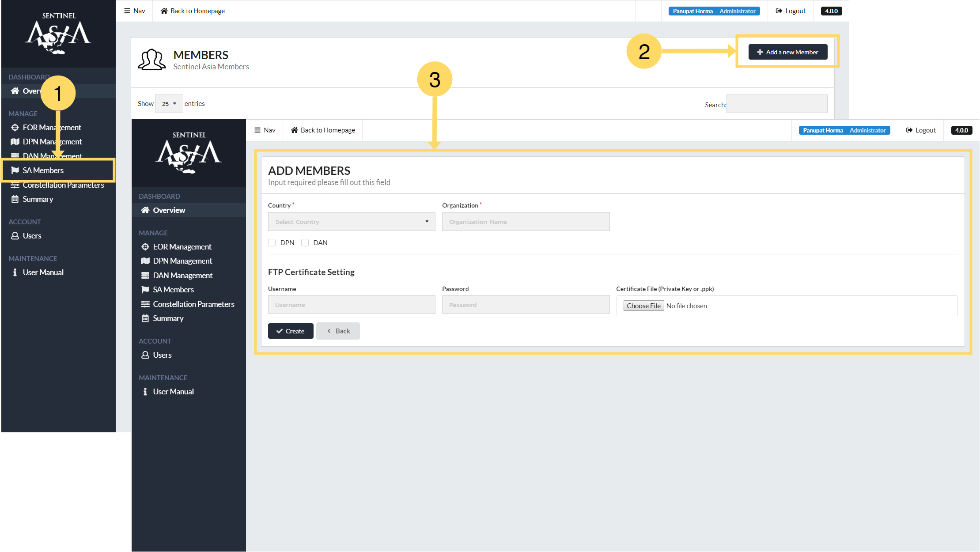Go to Users in the front sidebar
980x552 pixels.
(162, 355)
